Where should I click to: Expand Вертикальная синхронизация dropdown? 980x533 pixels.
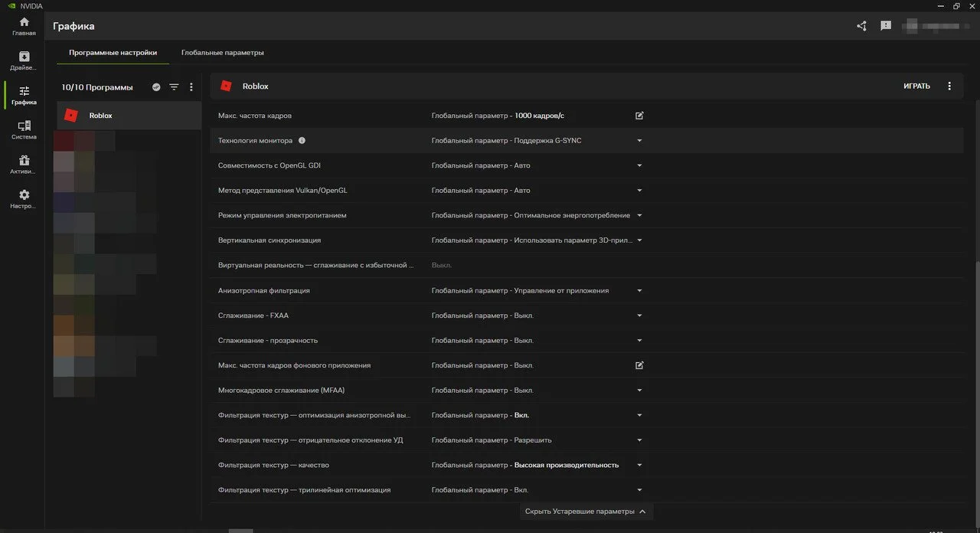639,240
